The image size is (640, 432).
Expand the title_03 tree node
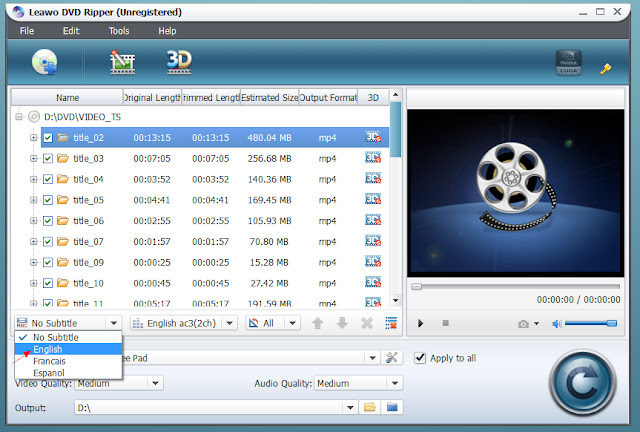coord(33,158)
